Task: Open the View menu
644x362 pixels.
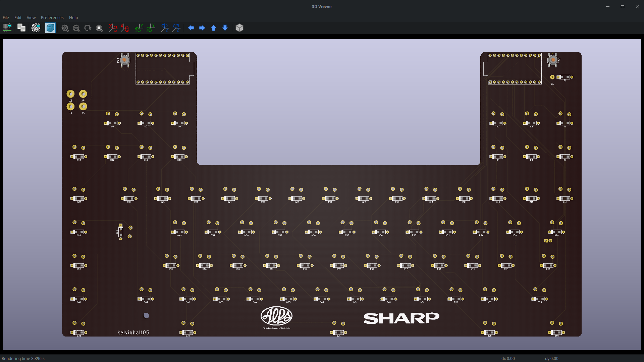Action: point(31,17)
